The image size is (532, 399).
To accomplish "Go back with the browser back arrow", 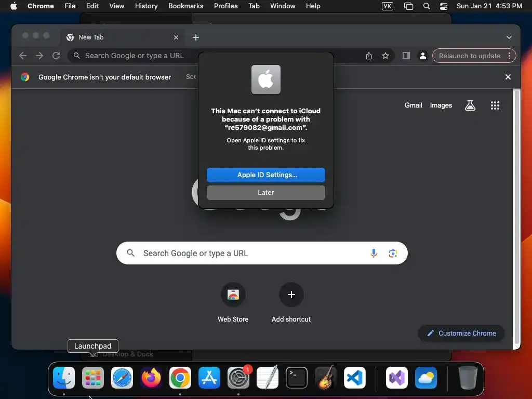I will [23, 56].
